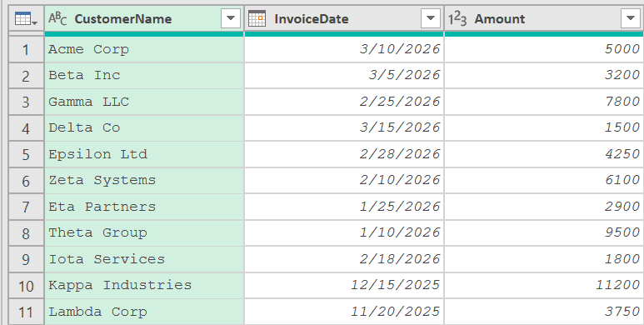Click the Beta Inc cell

(144, 76)
